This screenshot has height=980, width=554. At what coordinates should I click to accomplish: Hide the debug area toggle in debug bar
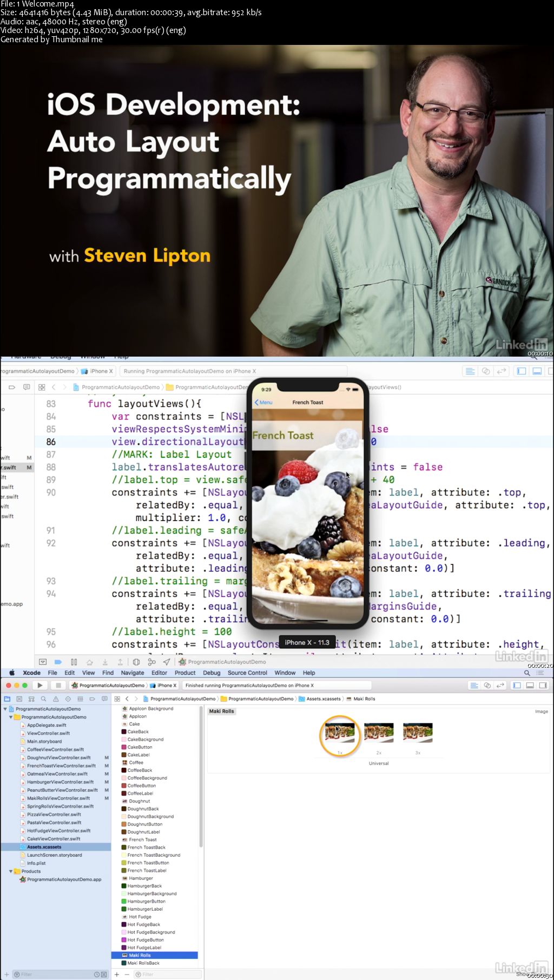[43, 662]
